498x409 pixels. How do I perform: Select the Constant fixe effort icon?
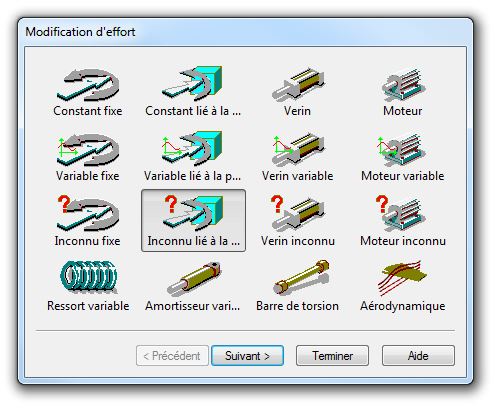point(88,85)
